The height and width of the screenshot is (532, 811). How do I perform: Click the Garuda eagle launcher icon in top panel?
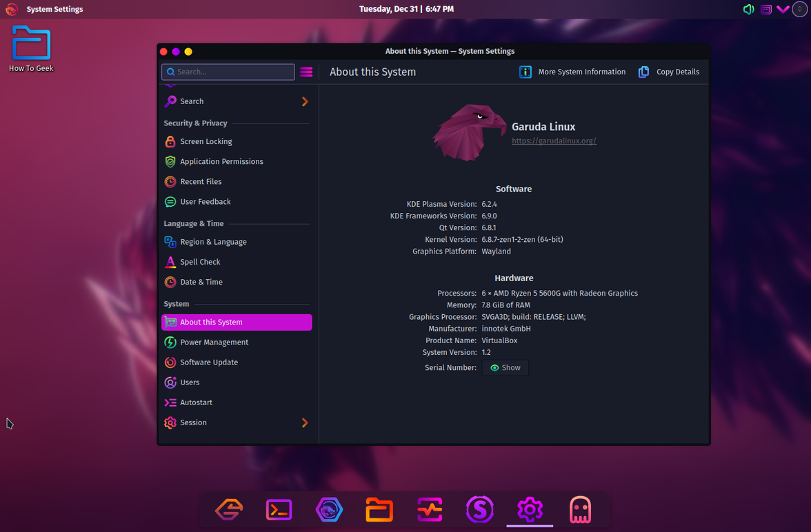11,10
